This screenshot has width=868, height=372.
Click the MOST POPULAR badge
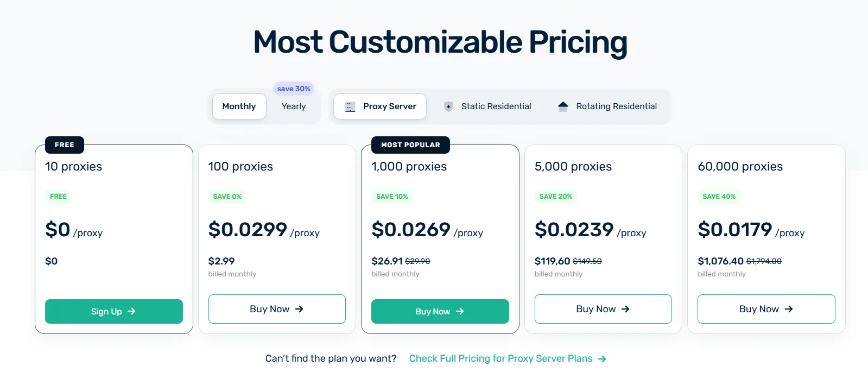click(x=410, y=145)
